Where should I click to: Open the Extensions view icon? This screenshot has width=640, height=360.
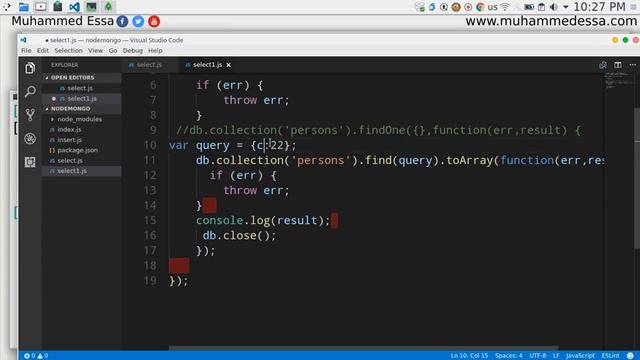tap(30, 162)
